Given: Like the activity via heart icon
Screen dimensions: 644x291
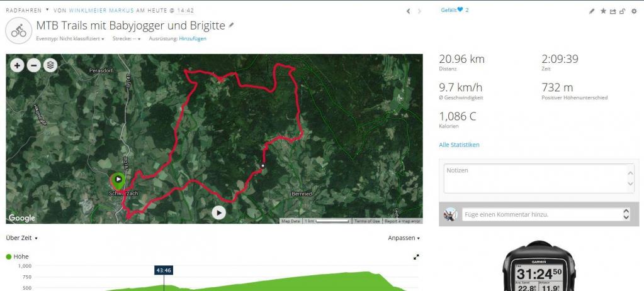Looking at the screenshot, I should [x=460, y=10].
